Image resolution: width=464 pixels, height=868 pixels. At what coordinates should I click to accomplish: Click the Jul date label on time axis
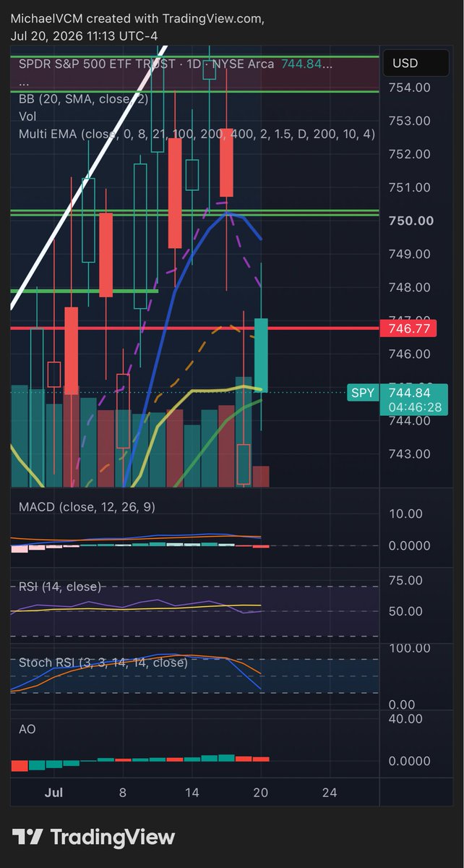tap(53, 792)
